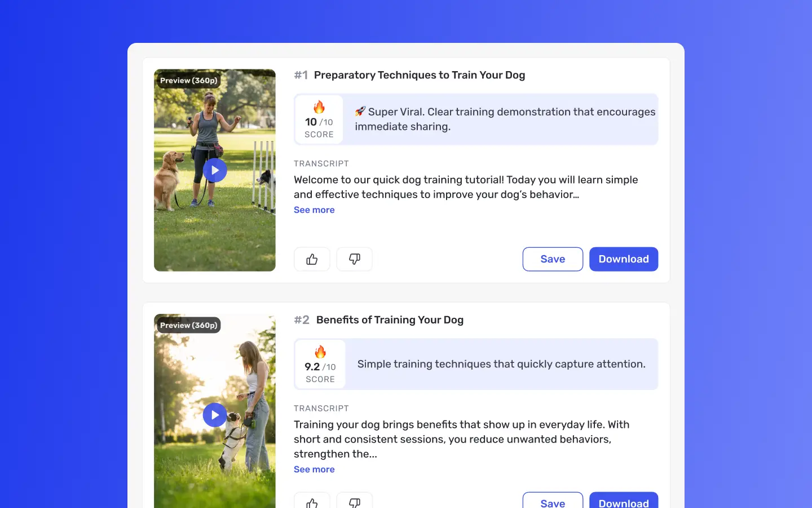Click the Preview (360p) badge on first video

[x=189, y=81]
